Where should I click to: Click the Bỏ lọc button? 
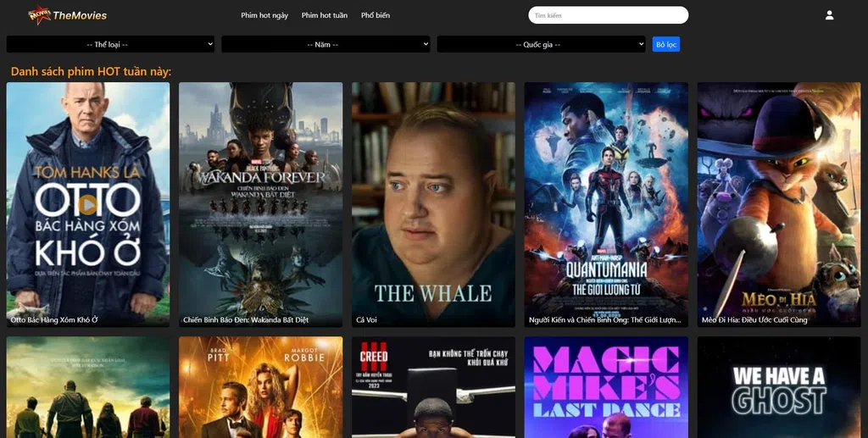666,44
